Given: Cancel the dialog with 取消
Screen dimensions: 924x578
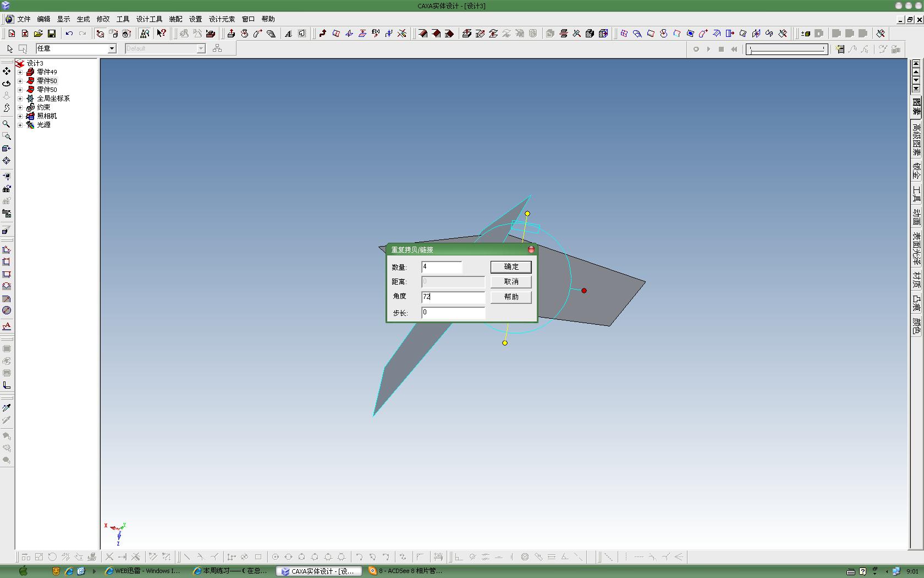Looking at the screenshot, I should (511, 282).
